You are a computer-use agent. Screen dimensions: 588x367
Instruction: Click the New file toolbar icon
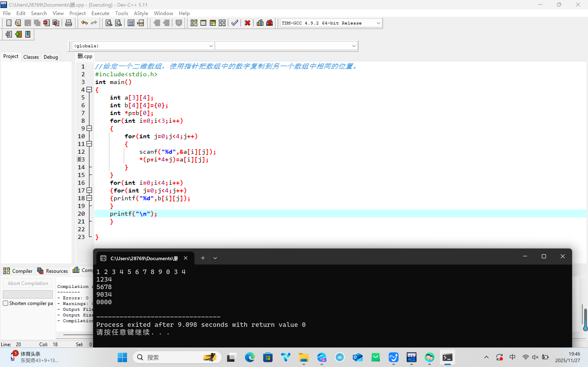(x=9, y=23)
